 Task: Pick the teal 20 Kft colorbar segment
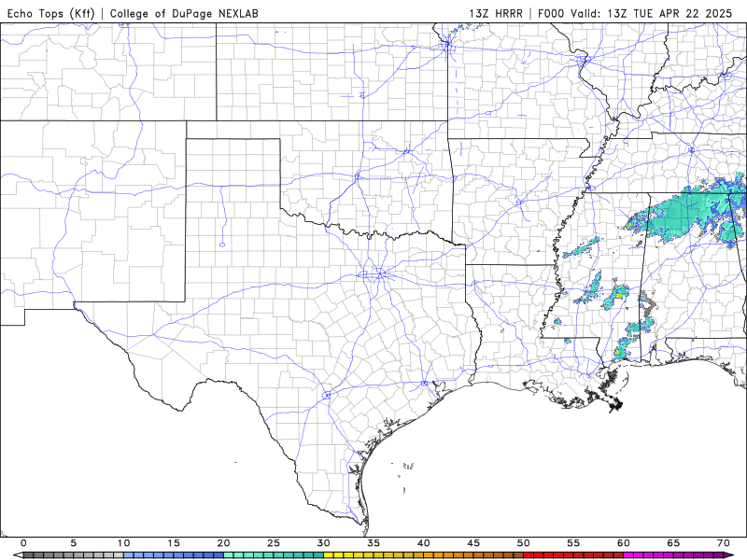pyautogui.click(x=228, y=555)
